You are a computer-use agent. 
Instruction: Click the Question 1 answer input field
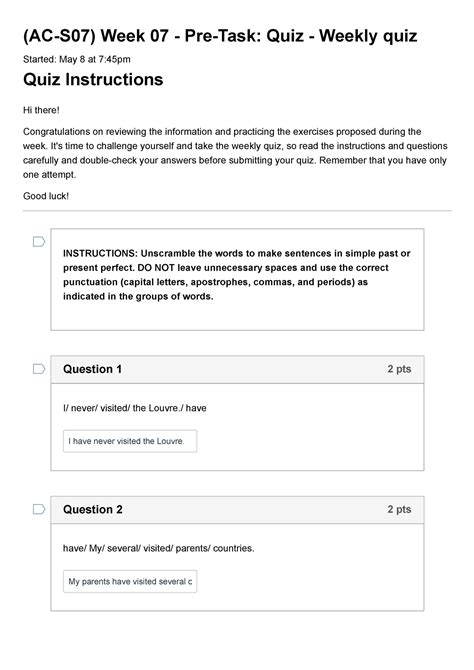tap(130, 441)
